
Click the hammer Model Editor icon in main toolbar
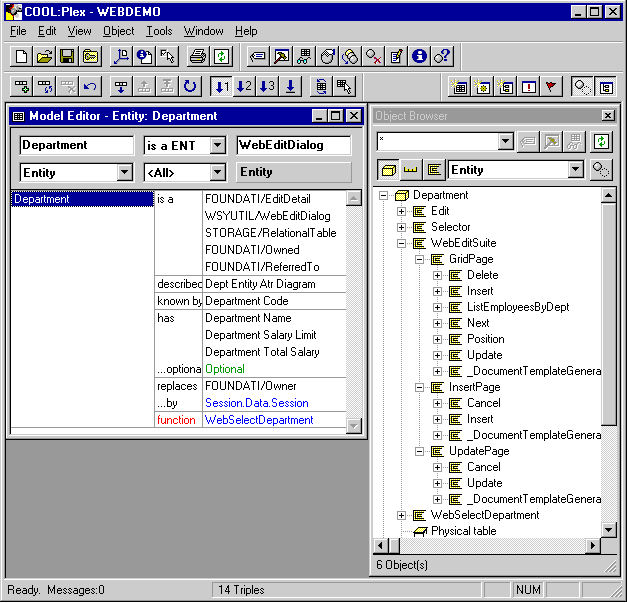(281, 56)
